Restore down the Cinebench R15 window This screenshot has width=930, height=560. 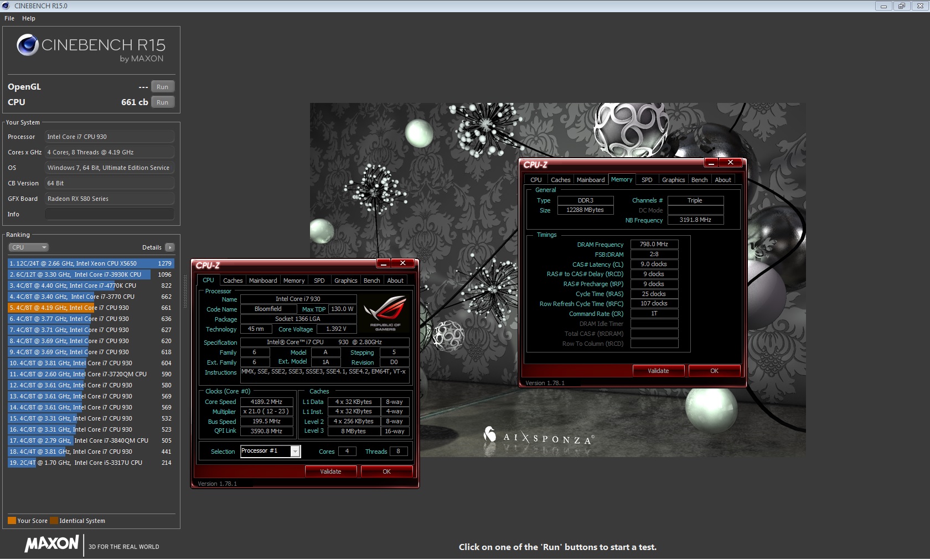coord(901,6)
